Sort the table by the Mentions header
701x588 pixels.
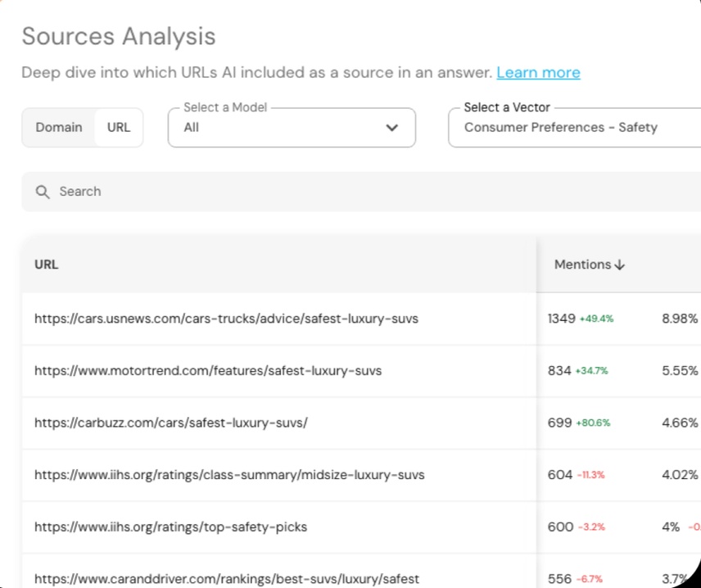coord(582,265)
